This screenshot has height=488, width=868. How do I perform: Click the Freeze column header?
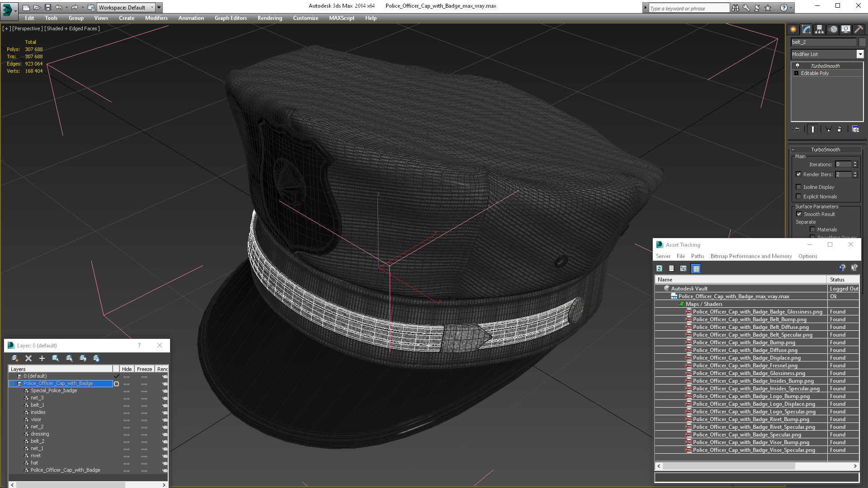click(144, 369)
